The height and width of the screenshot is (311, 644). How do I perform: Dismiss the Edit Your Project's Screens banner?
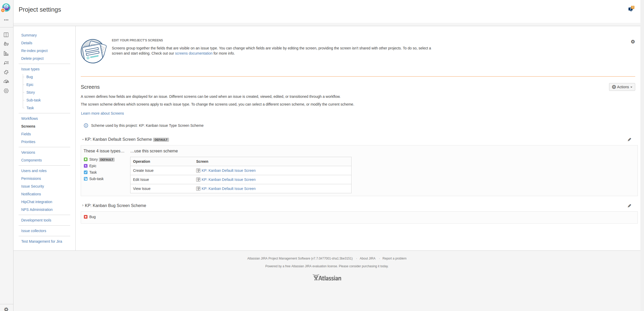pyautogui.click(x=633, y=42)
